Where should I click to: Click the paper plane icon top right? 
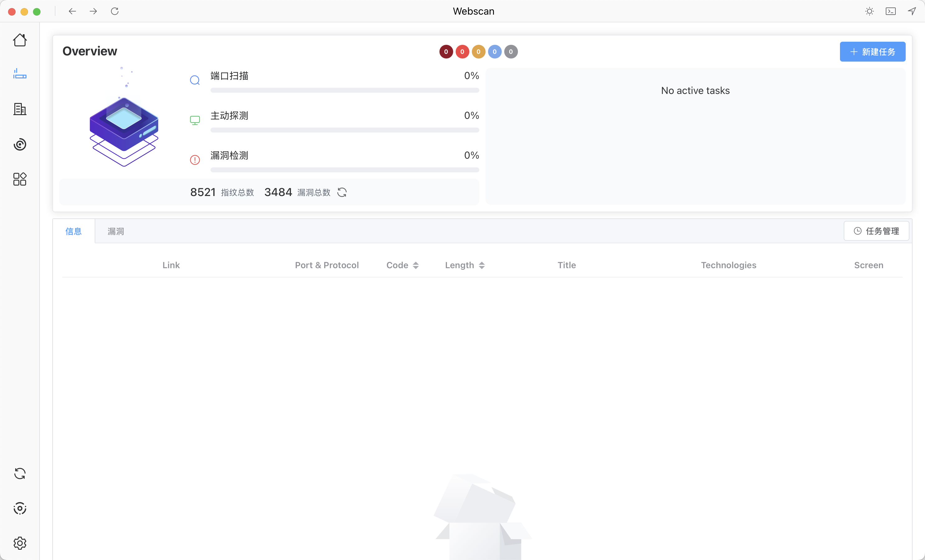(912, 11)
